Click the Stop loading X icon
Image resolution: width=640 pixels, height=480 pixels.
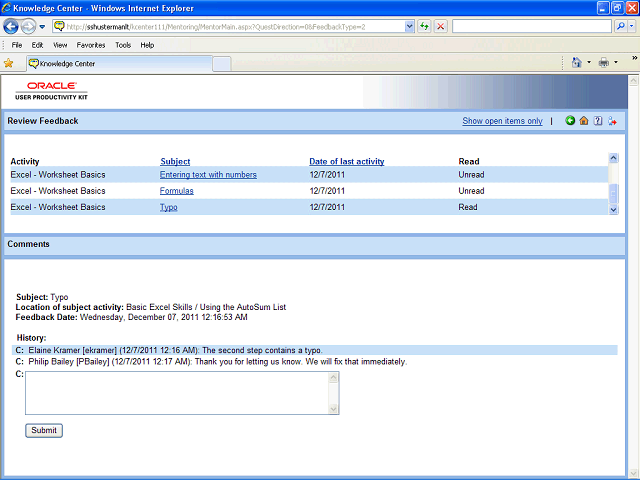(x=440, y=27)
